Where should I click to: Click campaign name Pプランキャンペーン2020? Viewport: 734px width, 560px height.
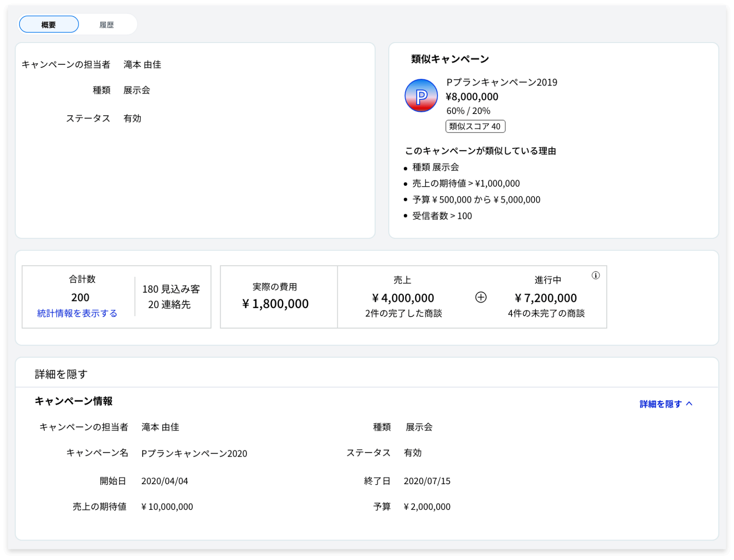(194, 453)
